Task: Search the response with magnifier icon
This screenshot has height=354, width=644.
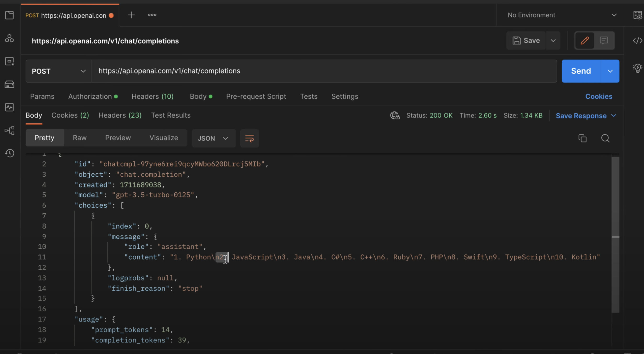Action: tap(605, 138)
